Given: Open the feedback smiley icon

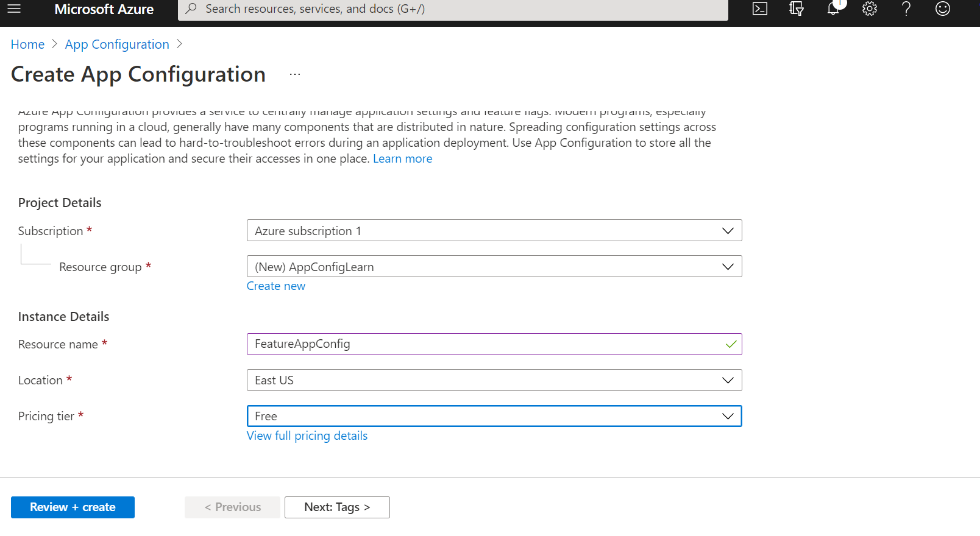Looking at the screenshot, I should [943, 9].
